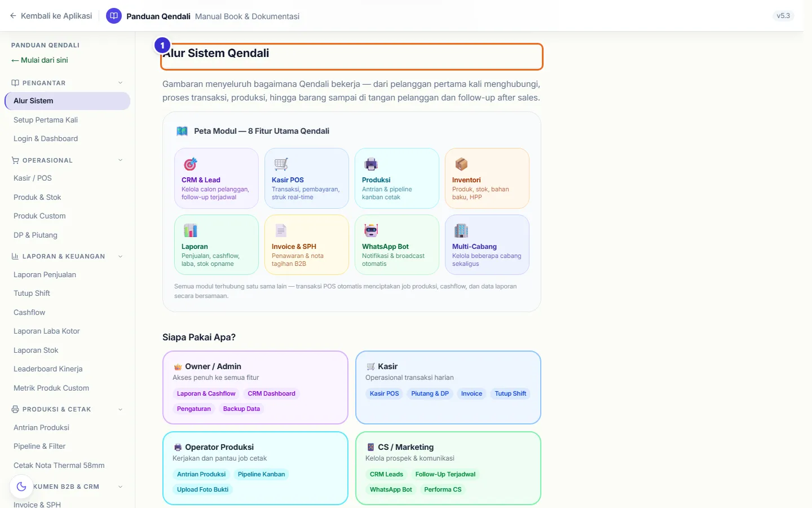Click the Kasir role cart icon
Screen dimensions: 812x508
coord(370,367)
